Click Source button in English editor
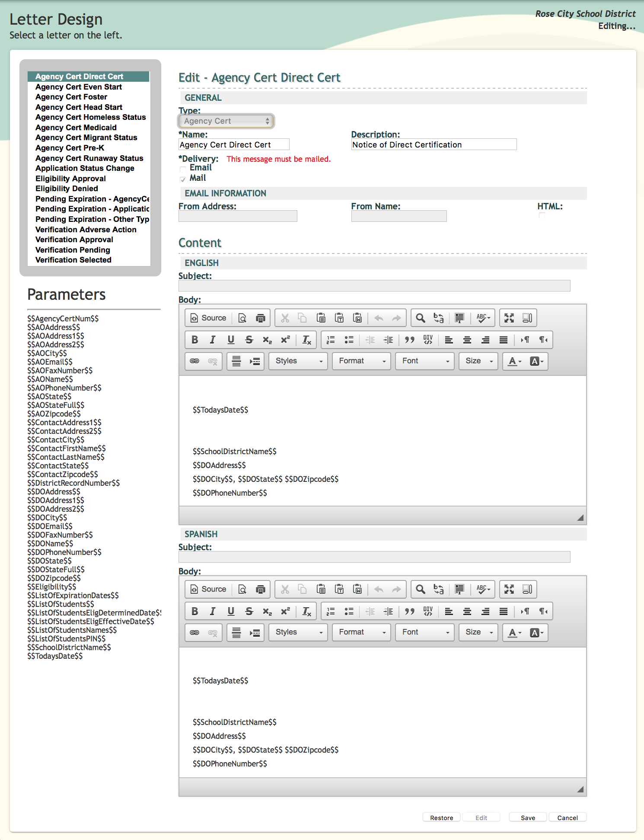 209,318
